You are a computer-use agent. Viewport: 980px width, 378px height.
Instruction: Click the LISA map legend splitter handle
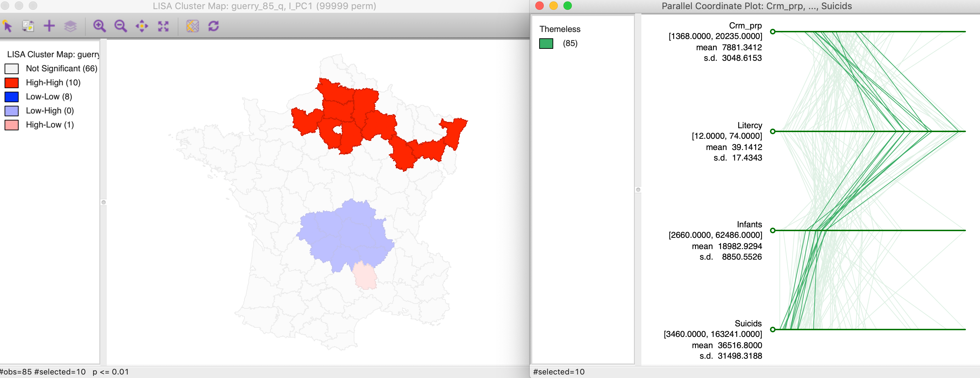click(104, 202)
